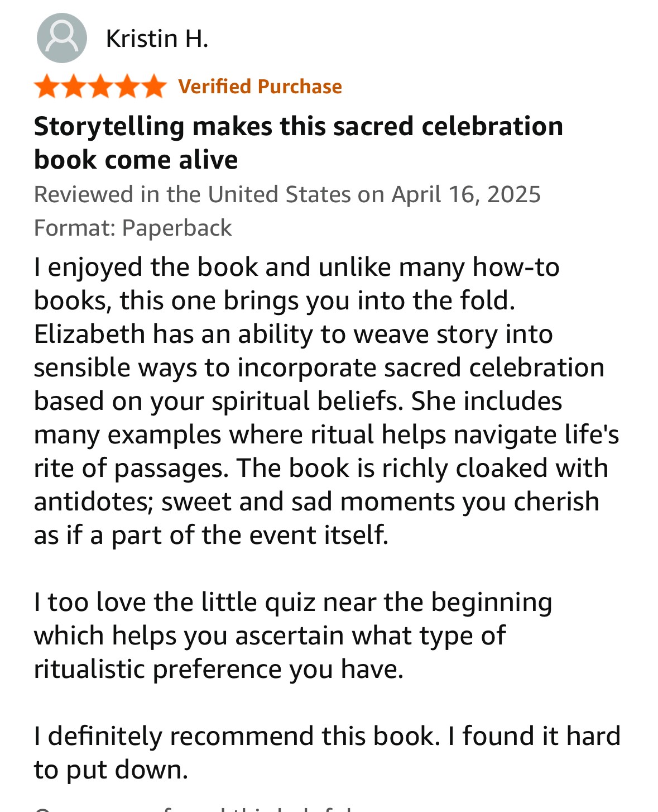Screen dimensions: 658x812
Task: Click Kristin H.'s profile avatar icon
Action: pyautogui.click(x=61, y=38)
